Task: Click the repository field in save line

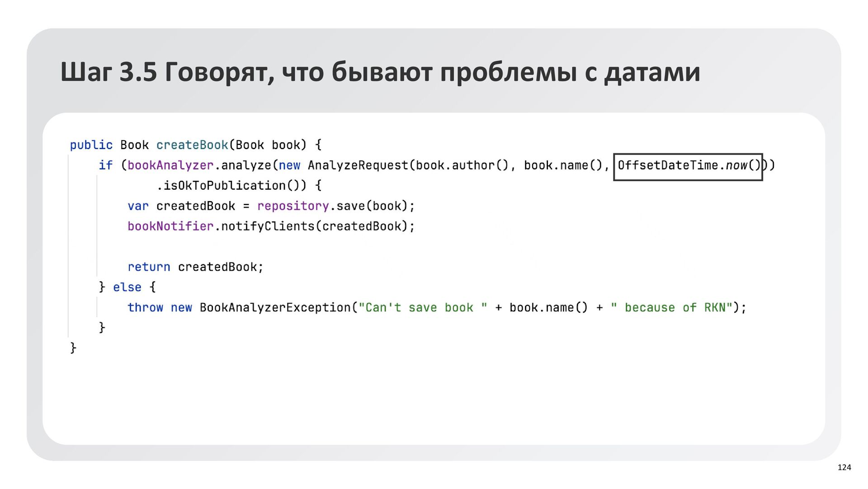Action: (x=293, y=206)
